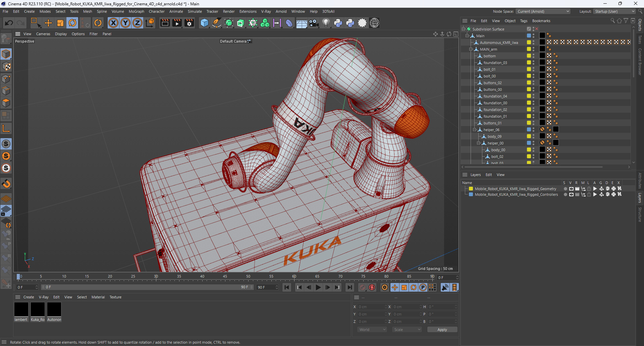Open Layers panel Edit menu
This screenshot has width=644, height=346.
point(489,175)
